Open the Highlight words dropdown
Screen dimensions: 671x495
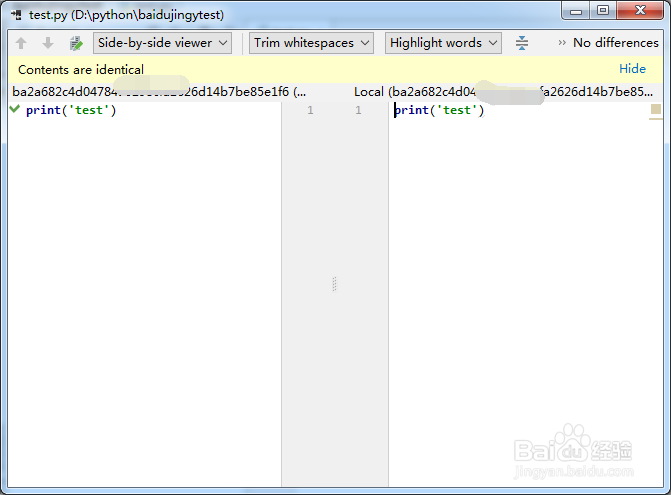pyautogui.click(x=443, y=43)
